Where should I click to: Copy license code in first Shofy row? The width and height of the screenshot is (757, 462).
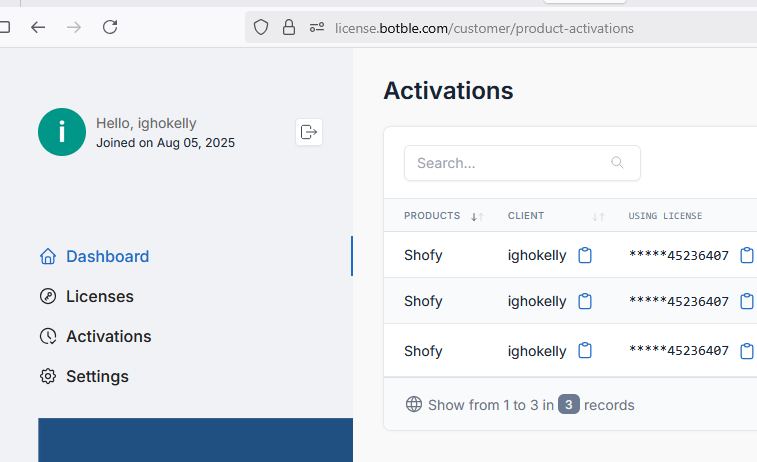[x=747, y=255]
